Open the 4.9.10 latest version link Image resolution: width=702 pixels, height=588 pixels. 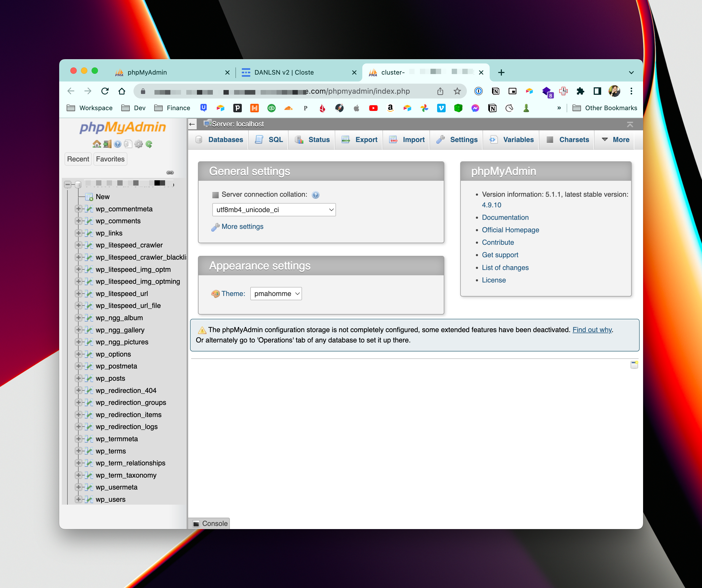pyautogui.click(x=492, y=205)
